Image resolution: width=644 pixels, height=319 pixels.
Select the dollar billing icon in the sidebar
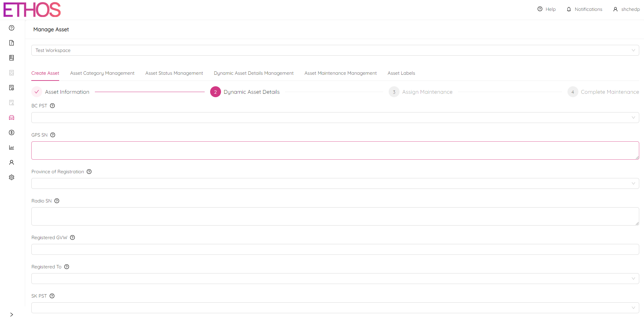pos(12,132)
